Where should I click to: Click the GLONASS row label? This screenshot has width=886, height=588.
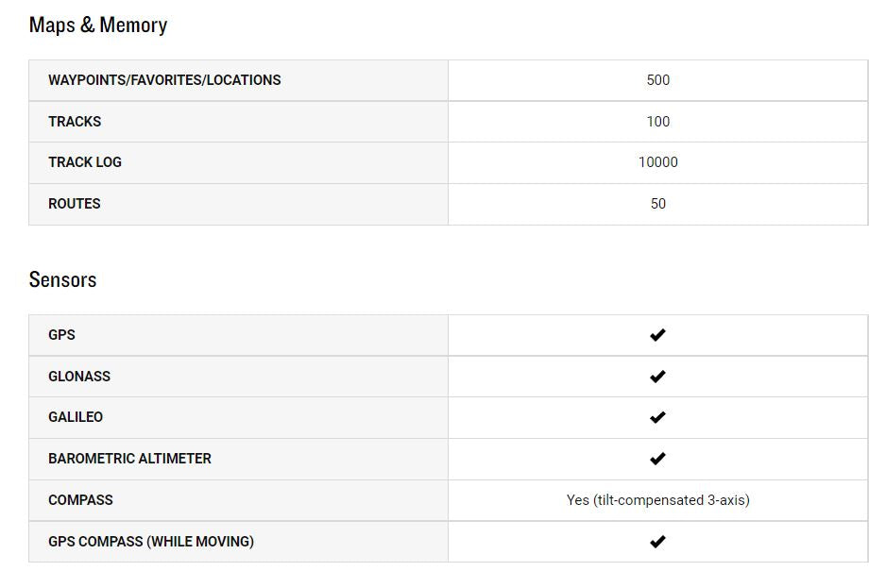pos(79,377)
